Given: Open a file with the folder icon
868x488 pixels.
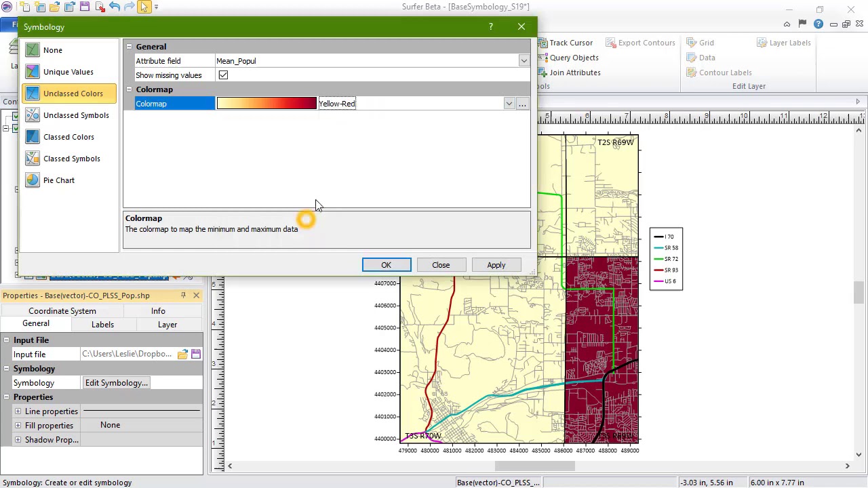Looking at the screenshot, I should tap(54, 7).
